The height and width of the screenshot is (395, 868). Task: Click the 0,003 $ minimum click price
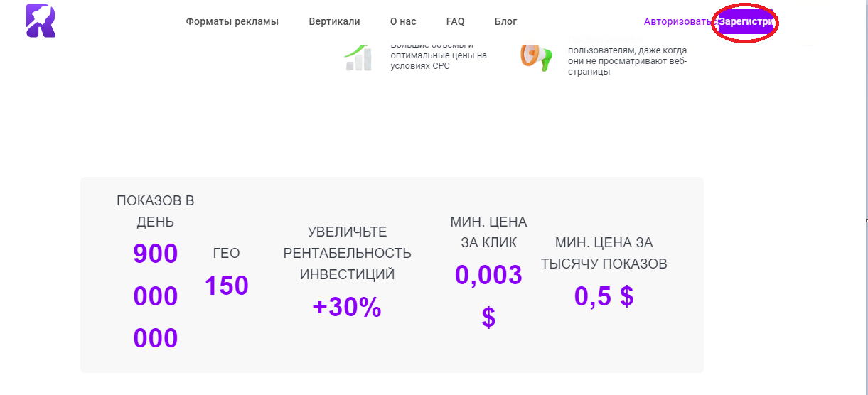[x=488, y=296]
